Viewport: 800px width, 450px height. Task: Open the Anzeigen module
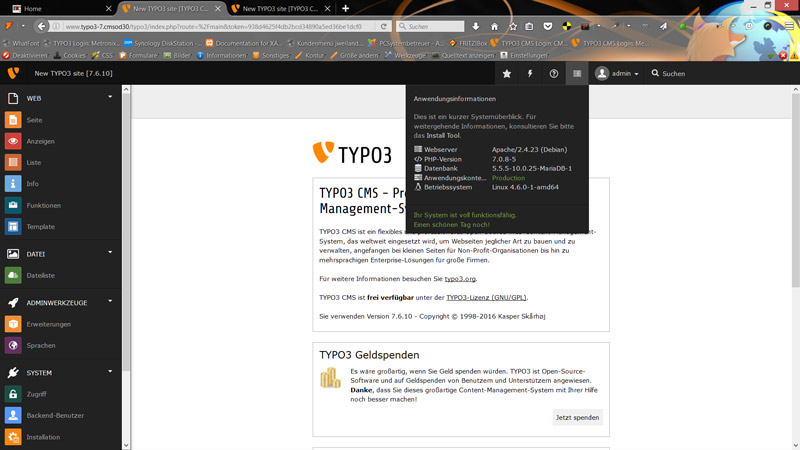40,141
